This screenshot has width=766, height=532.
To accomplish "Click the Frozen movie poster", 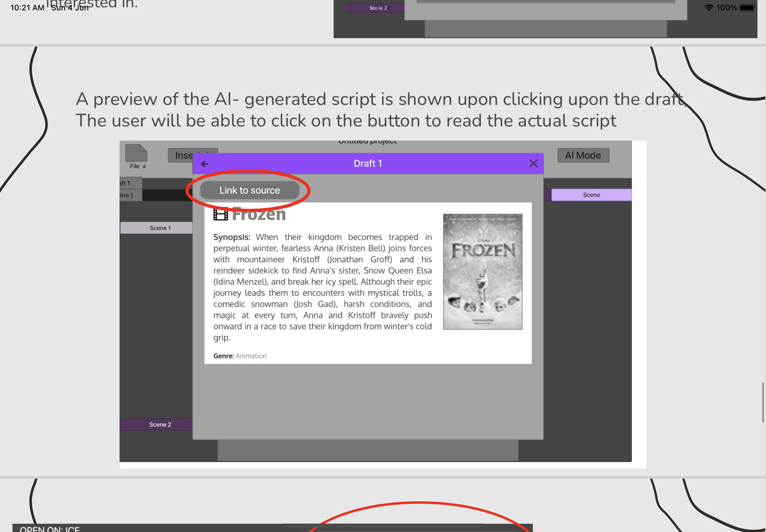I will click(x=482, y=272).
